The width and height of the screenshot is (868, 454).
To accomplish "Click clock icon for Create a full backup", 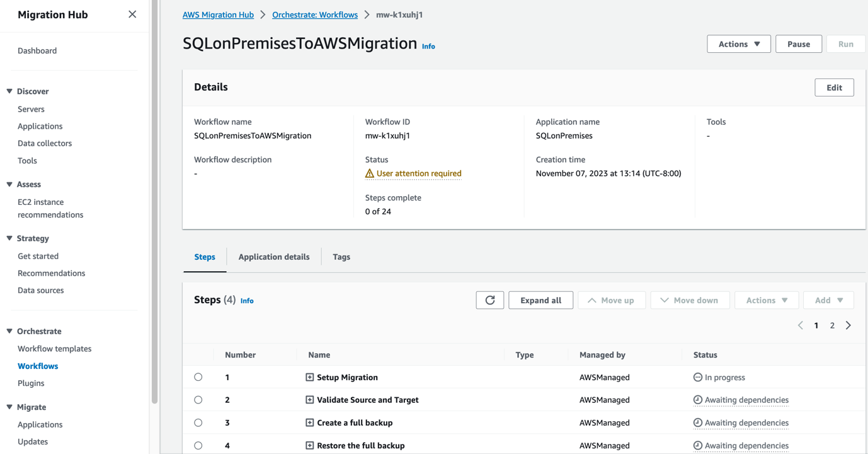I will tap(698, 422).
